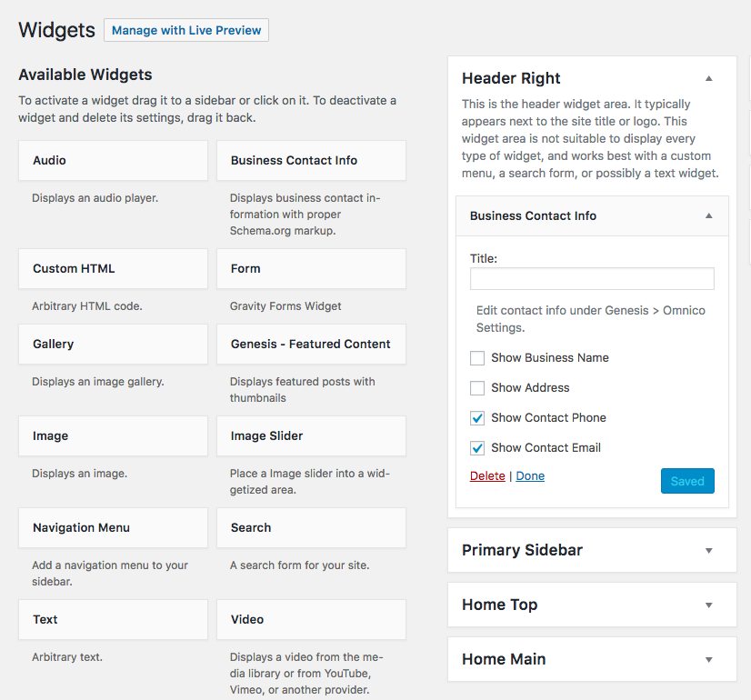Focus the widget Title input field
This screenshot has height=700, width=751.
coord(592,279)
